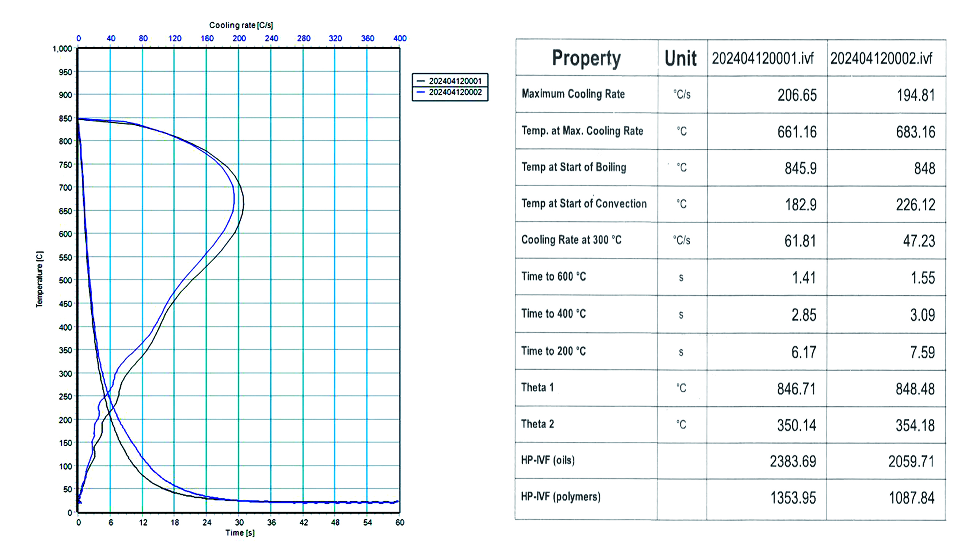
Task: Click the Theta 2 row label
Action: tap(538, 424)
